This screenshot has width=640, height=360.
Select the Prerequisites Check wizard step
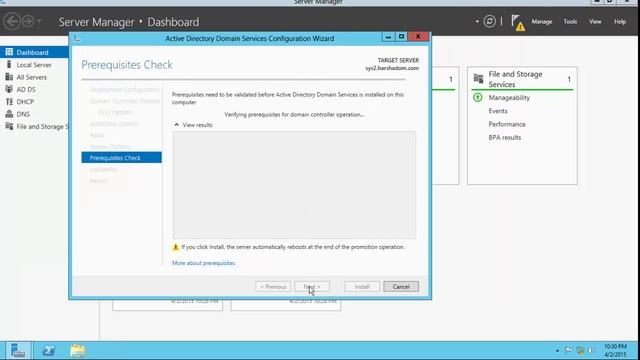point(122,158)
